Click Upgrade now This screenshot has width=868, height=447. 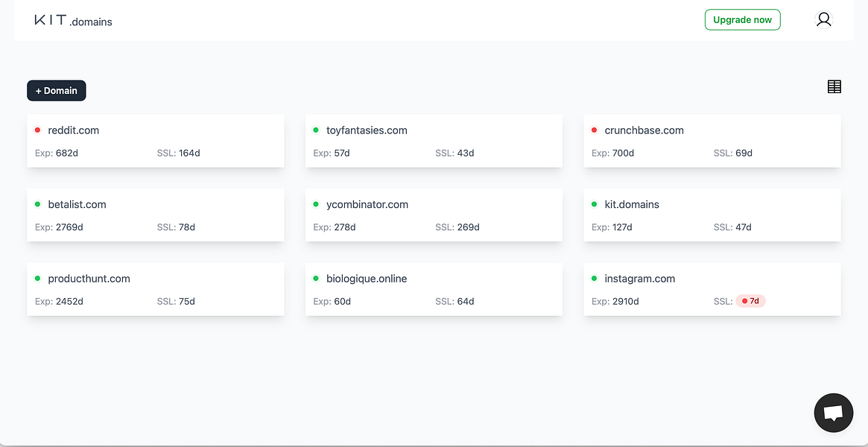(742, 19)
